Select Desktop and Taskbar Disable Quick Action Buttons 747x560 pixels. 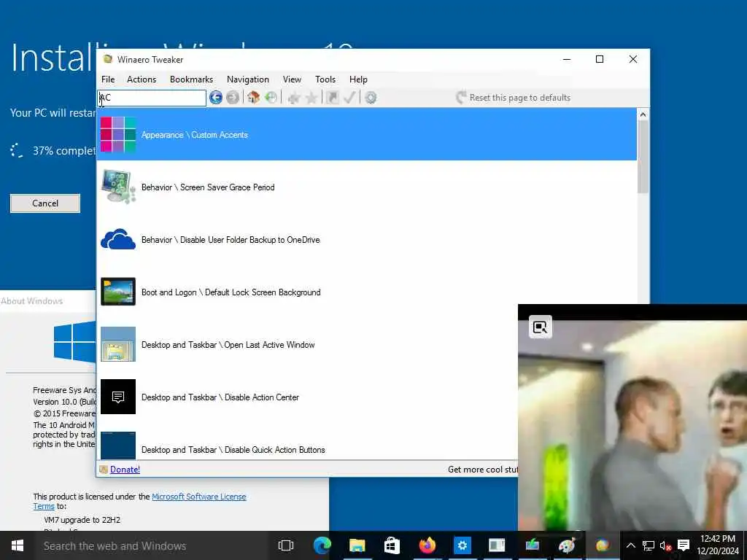pyautogui.click(x=307, y=446)
